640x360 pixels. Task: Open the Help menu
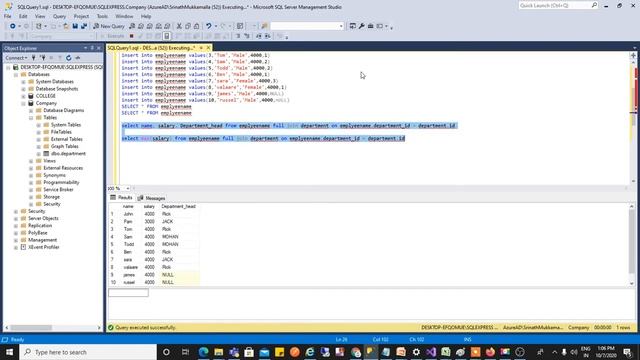coord(146,16)
